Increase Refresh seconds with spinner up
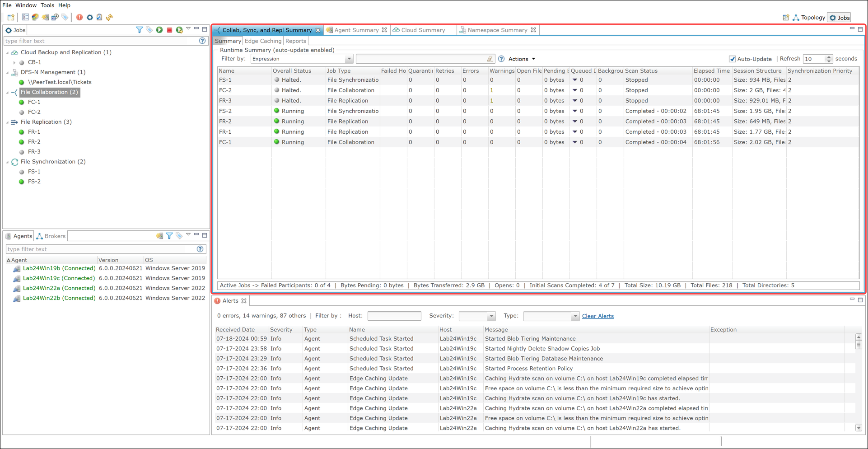 pyautogui.click(x=829, y=57)
